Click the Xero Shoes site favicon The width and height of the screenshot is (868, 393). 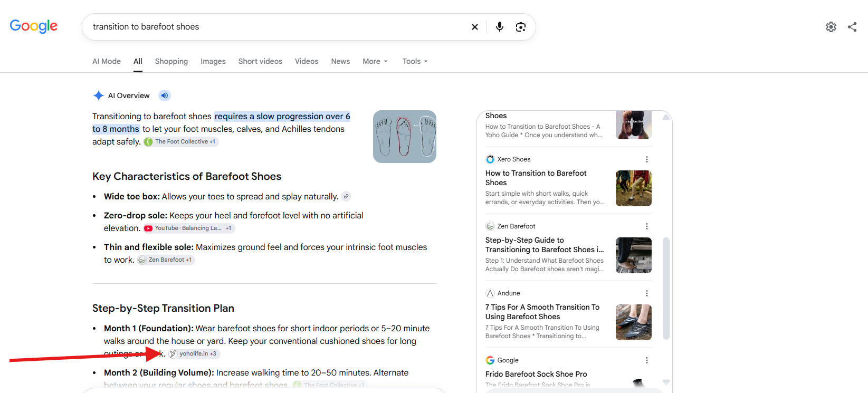click(490, 159)
